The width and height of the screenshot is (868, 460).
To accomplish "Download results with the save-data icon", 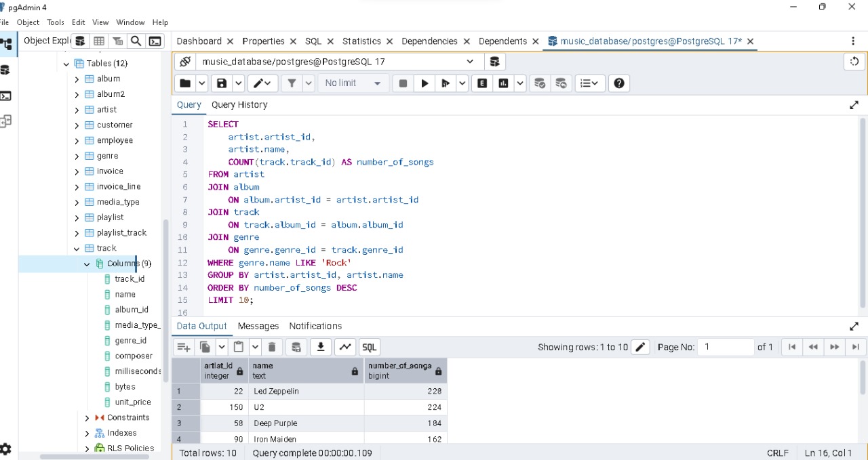I will click(321, 347).
